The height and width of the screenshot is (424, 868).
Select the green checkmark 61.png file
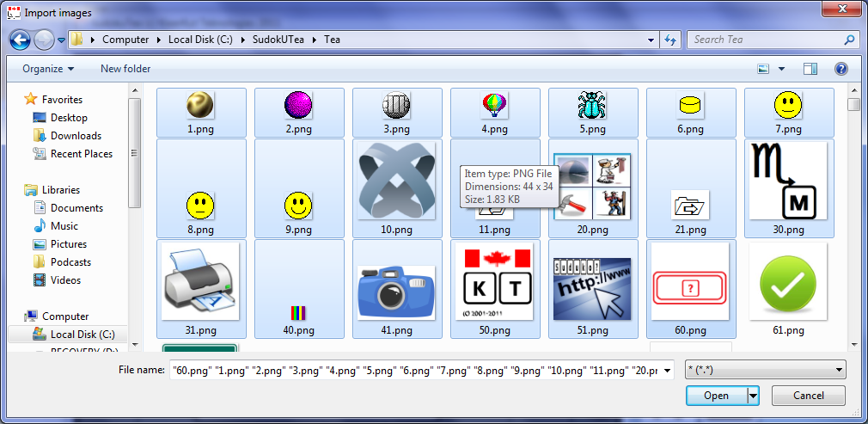pyautogui.click(x=788, y=284)
